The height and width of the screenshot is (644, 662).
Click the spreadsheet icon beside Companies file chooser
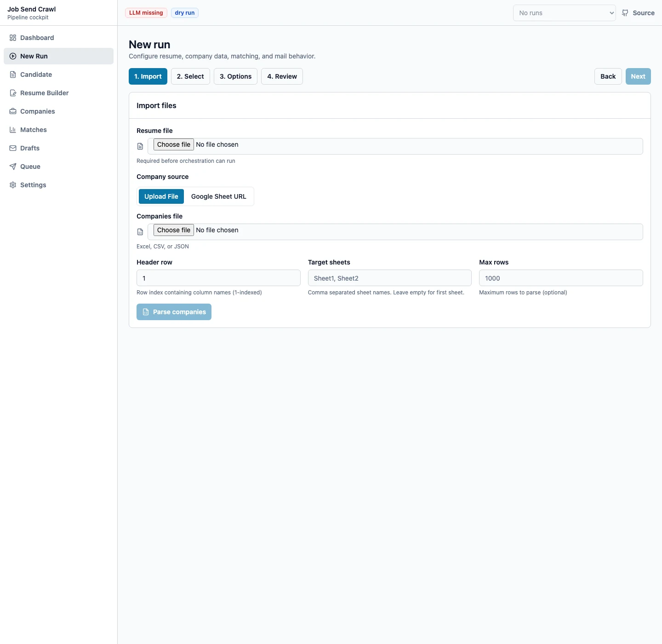point(140,232)
